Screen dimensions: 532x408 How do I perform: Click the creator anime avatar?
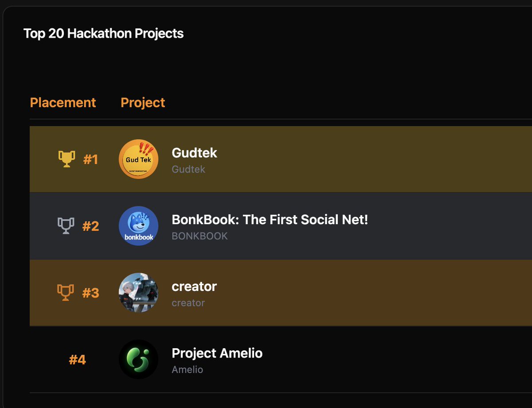tap(139, 293)
